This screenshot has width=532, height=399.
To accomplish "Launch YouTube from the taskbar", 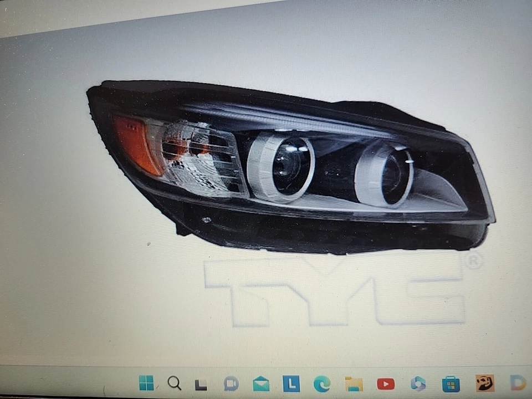I will point(386,382).
